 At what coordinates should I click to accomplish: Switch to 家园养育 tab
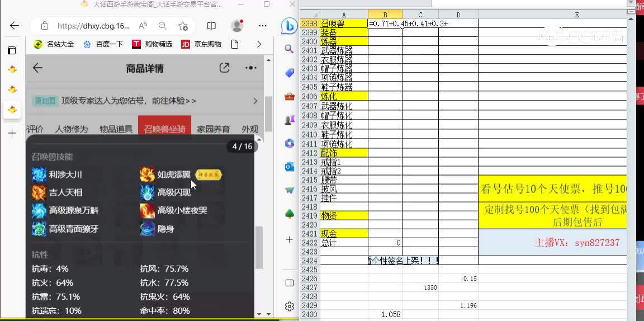coord(214,129)
